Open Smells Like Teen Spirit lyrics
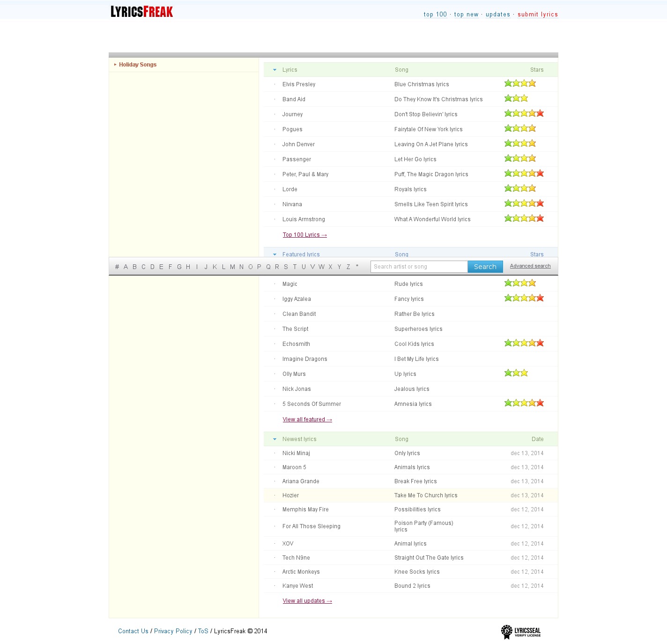 click(431, 204)
